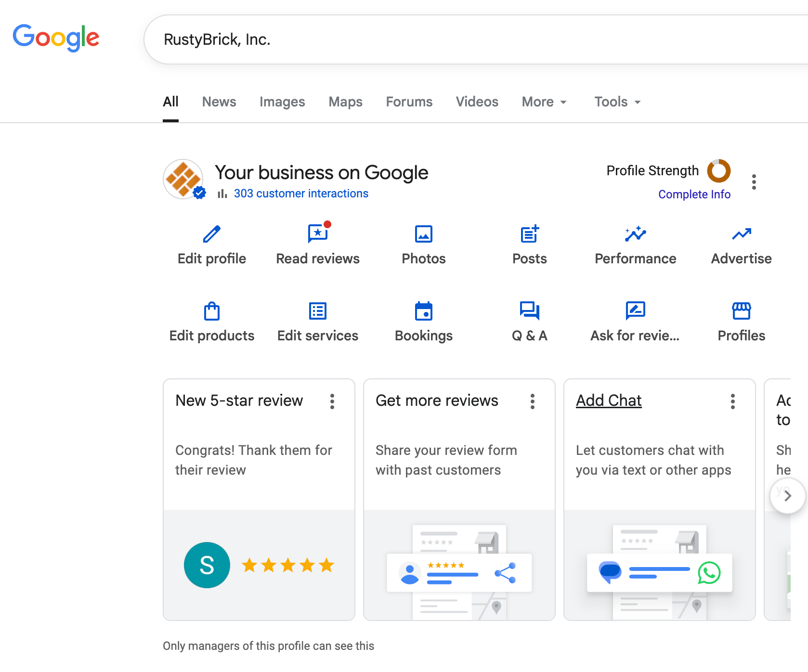Open the Performance chart icon
The width and height of the screenshot is (808, 672).
click(x=635, y=234)
